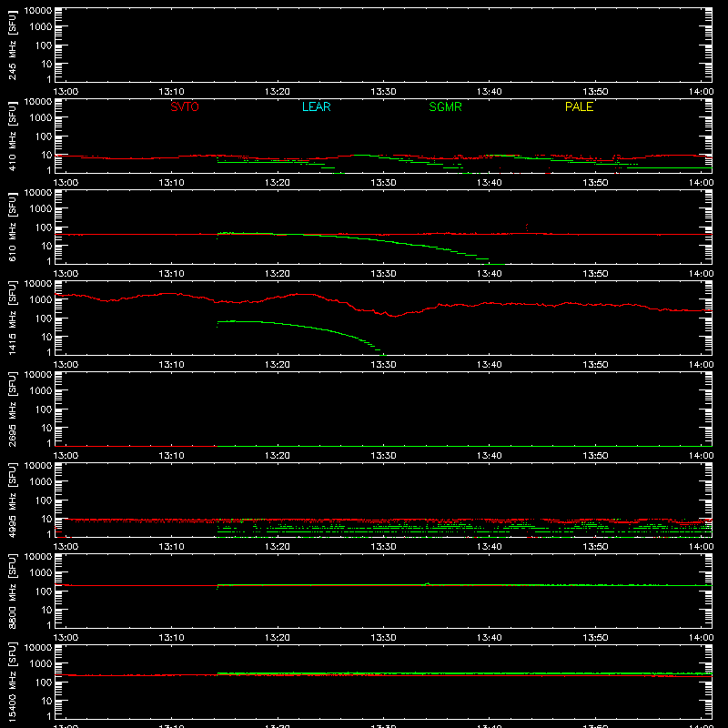Screen dimensions: 728x728
Task: Select the 15400 MHz [SFU] axis title
Action: (12, 682)
